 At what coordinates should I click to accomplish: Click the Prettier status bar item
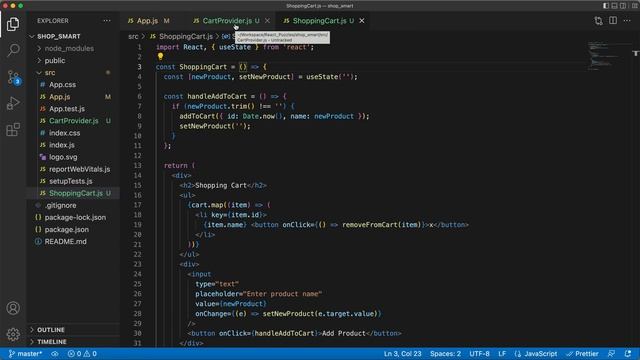pos(582,353)
